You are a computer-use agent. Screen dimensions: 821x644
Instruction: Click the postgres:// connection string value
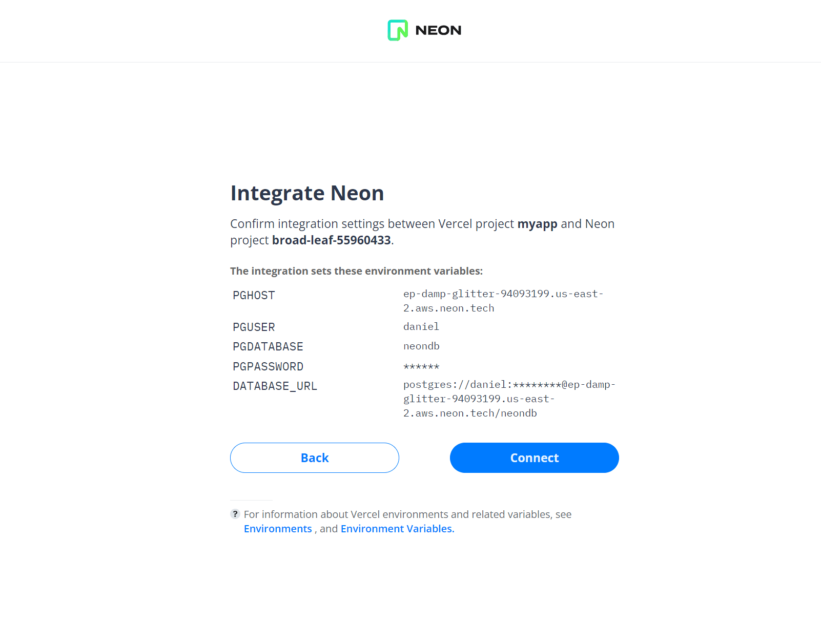click(509, 399)
